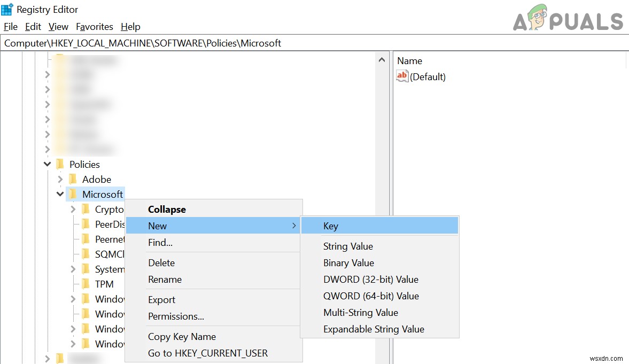
Task: Open the File menu
Action: coord(10,26)
